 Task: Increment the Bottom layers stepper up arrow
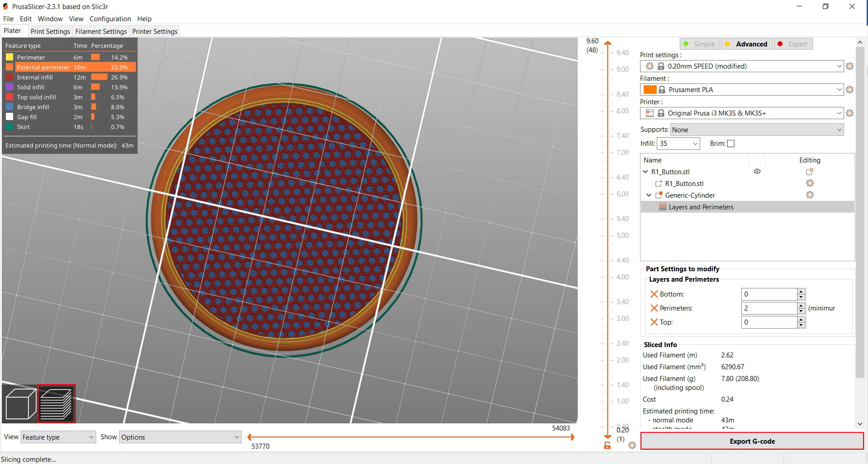click(x=801, y=292)
